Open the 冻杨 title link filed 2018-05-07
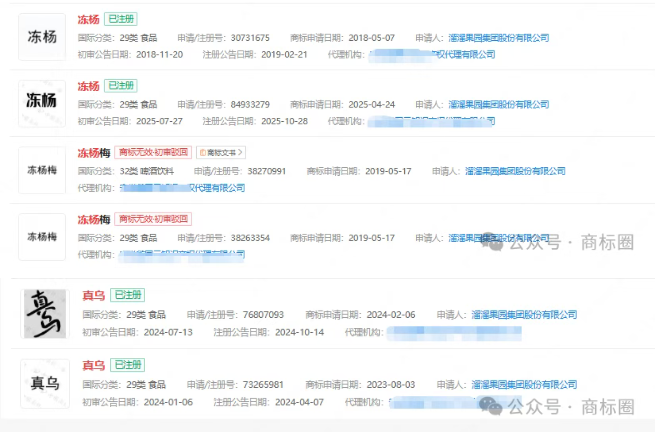 pyautogui.click(x=88, y=20)
